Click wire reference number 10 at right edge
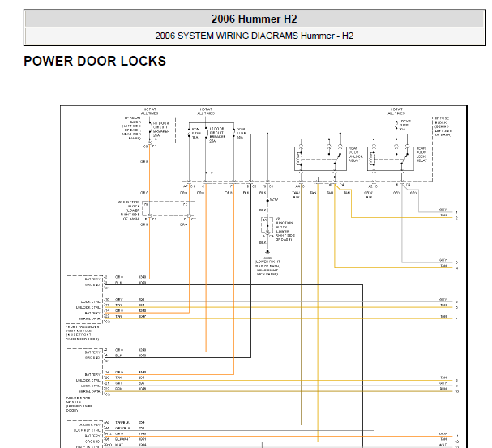492x448 pixels. click(457, 391)
